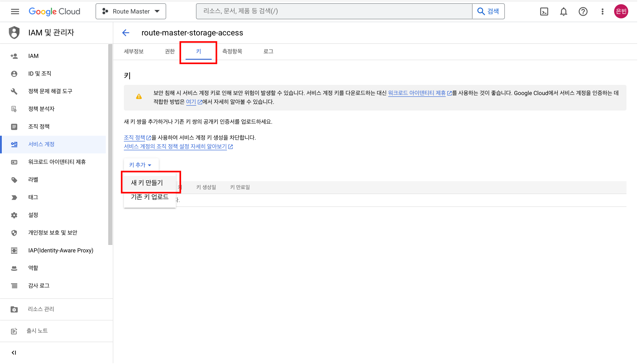638x364 pixels.
Task: Open 서비스 계정의 조직 정책 설정 자세히 알아보기 link
Action: point(175,147)
